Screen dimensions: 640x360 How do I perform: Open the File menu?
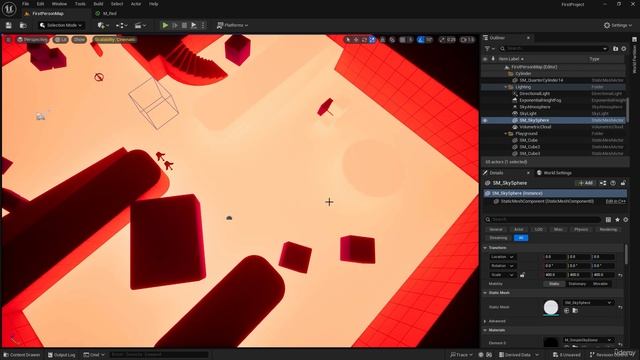25,4
